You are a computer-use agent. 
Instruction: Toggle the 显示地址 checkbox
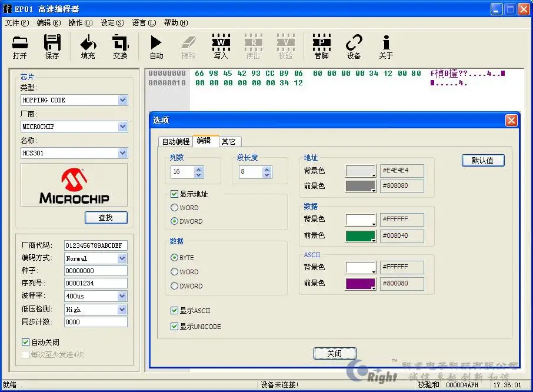174,194
